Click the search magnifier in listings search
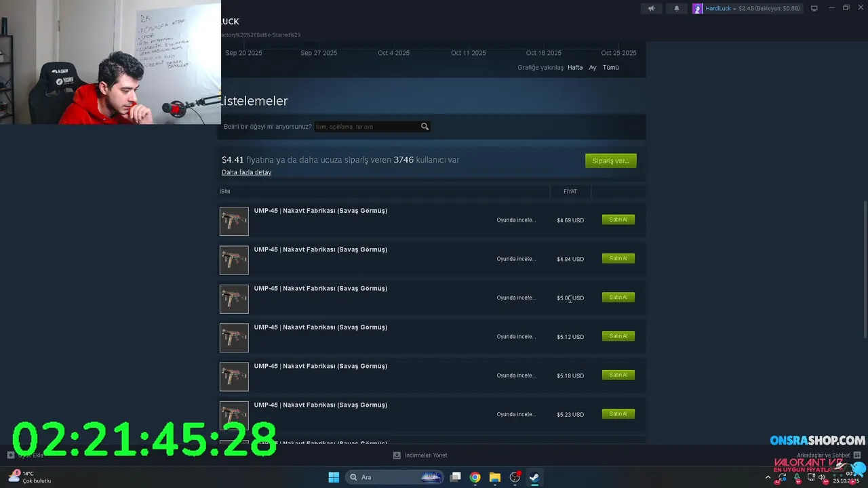This screenshot has height=488, width=868. pos(425,127)
